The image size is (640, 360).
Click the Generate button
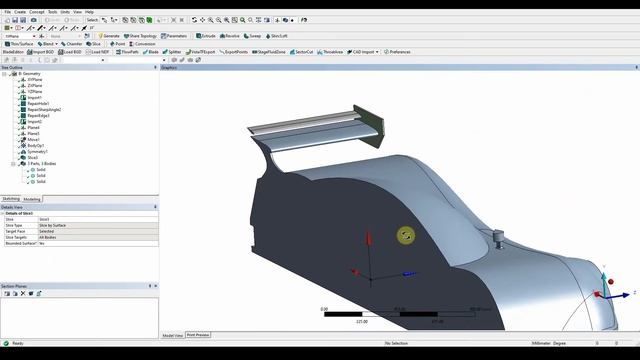[x=109, y=36]
